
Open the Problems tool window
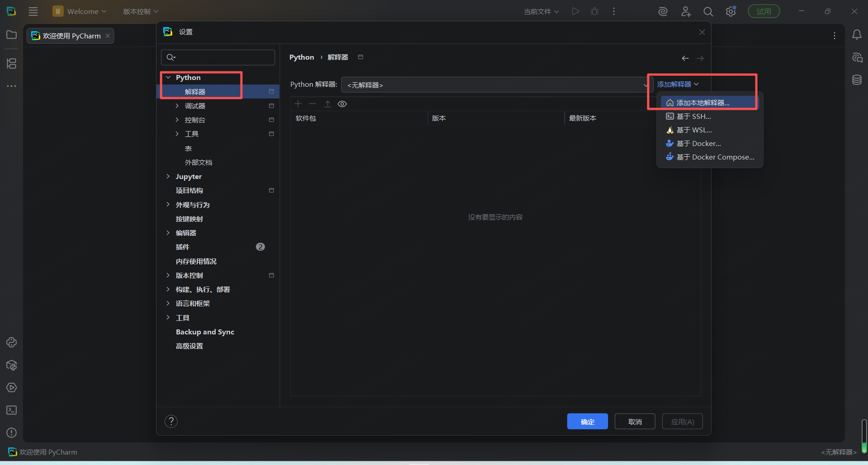click(x=12, y=433)
